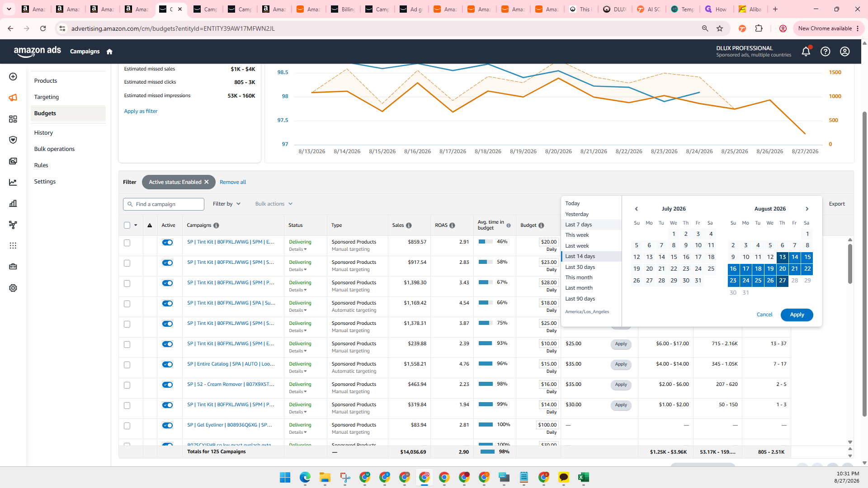Click the gear icon in left sidebar
The width and height of the screenshot is (868, 488).
(x=13, y=288)
